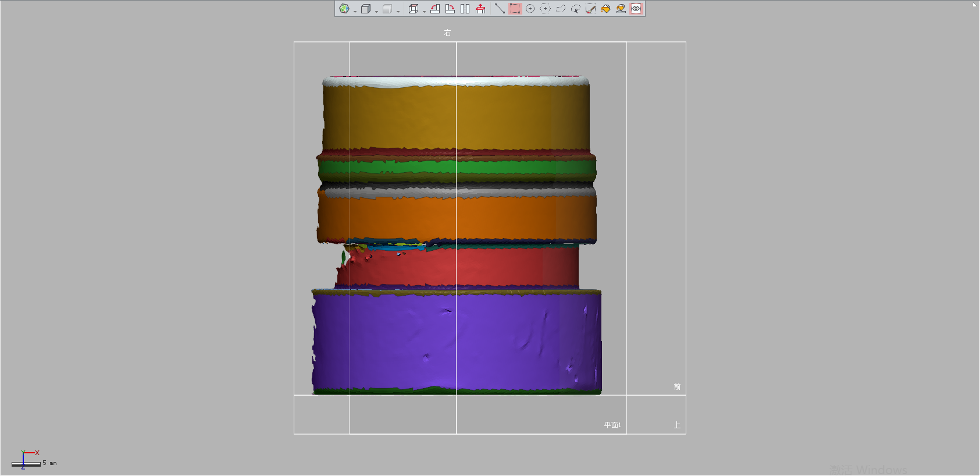Rotate view counterclockwise with the red-arrow icon

pos(435,9)
